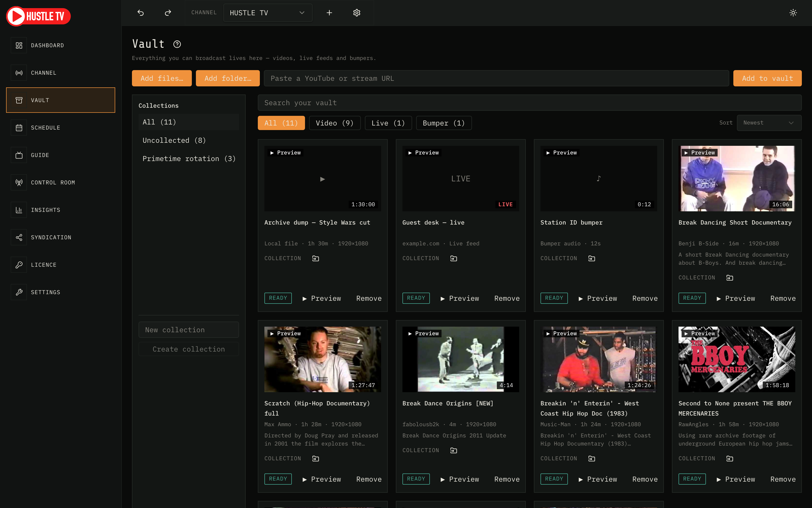
Task: Open Dashboard from sidebar
Action: pos(61,45)
